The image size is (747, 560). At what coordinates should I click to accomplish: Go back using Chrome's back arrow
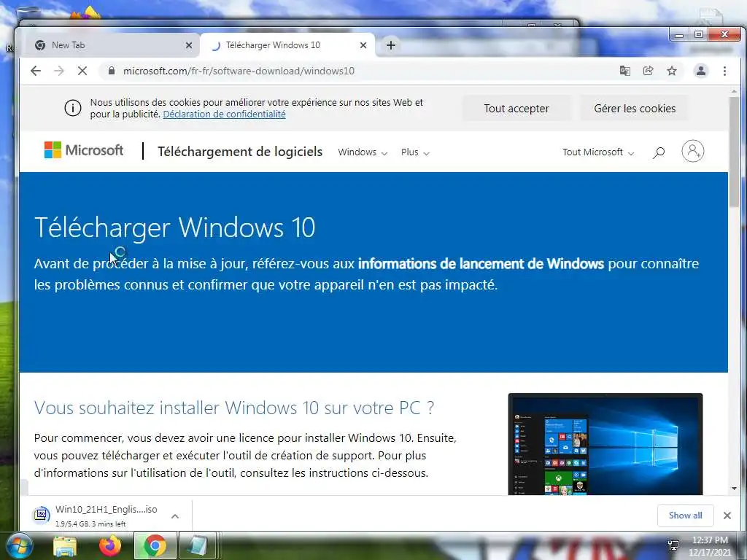click(36, 71)
